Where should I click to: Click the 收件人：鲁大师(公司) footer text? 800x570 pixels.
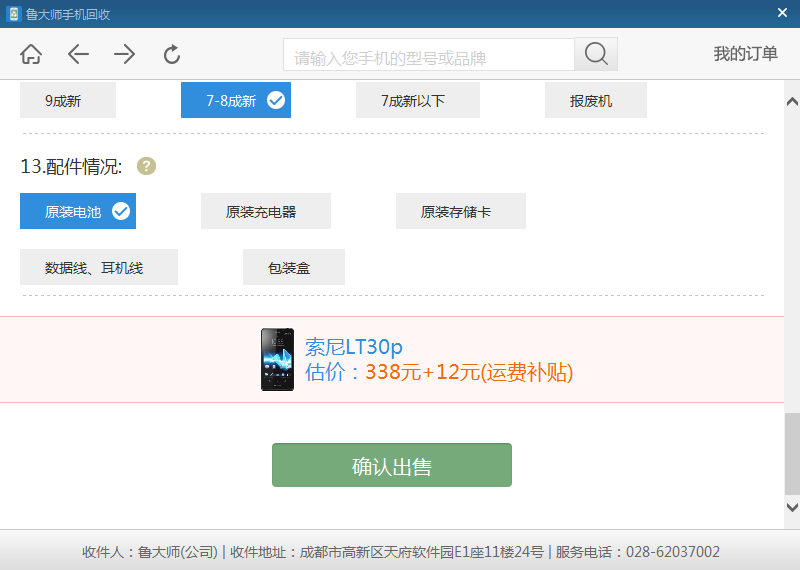coord(150,552)
